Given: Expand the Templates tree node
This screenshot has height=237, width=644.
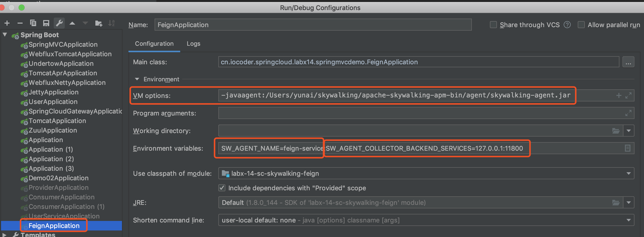Looking at the screenshot, I should (x=5, y=235).
